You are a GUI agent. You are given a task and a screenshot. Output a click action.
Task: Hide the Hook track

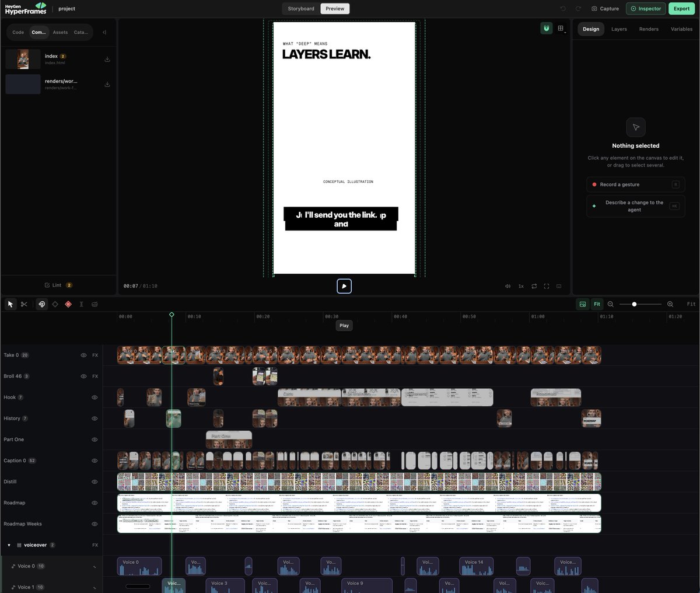pyautogui.click(x=94, y=397)
